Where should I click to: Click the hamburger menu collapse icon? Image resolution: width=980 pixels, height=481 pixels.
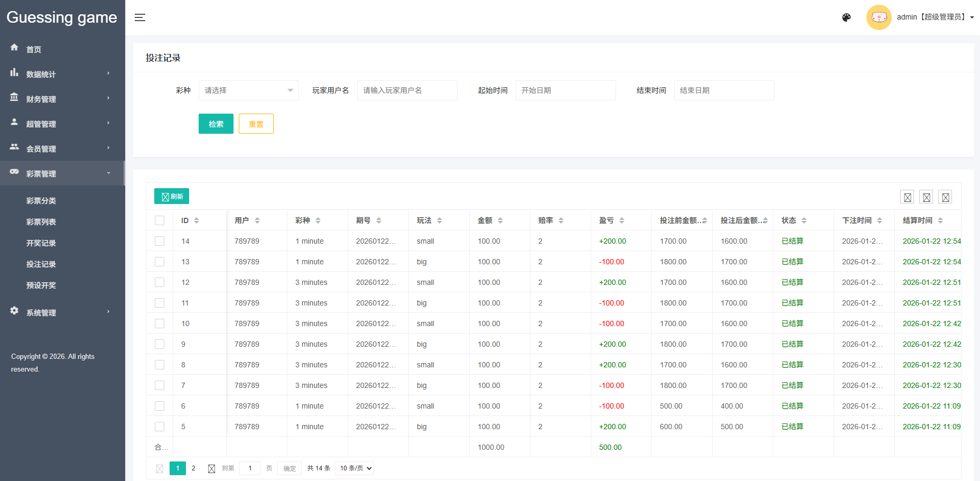139,17
